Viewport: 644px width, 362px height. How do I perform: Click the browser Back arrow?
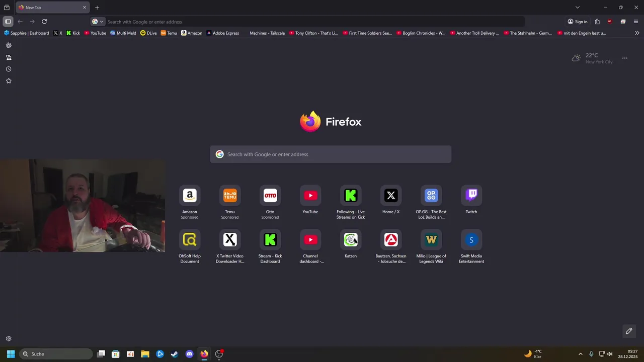point(20,22)
